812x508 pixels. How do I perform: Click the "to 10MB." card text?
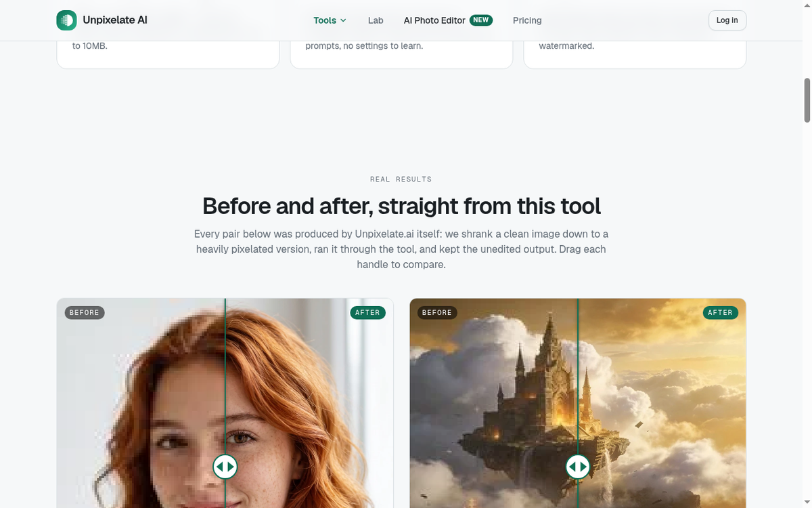[90, 46]
